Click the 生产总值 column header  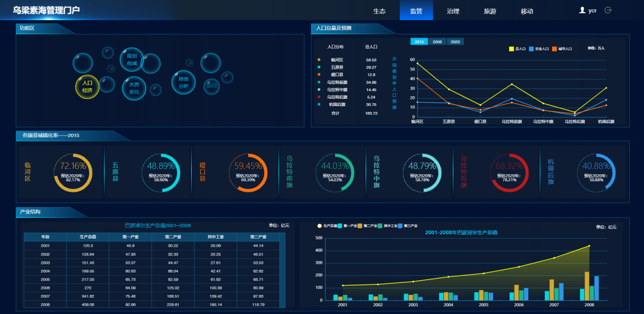(87, 237)
